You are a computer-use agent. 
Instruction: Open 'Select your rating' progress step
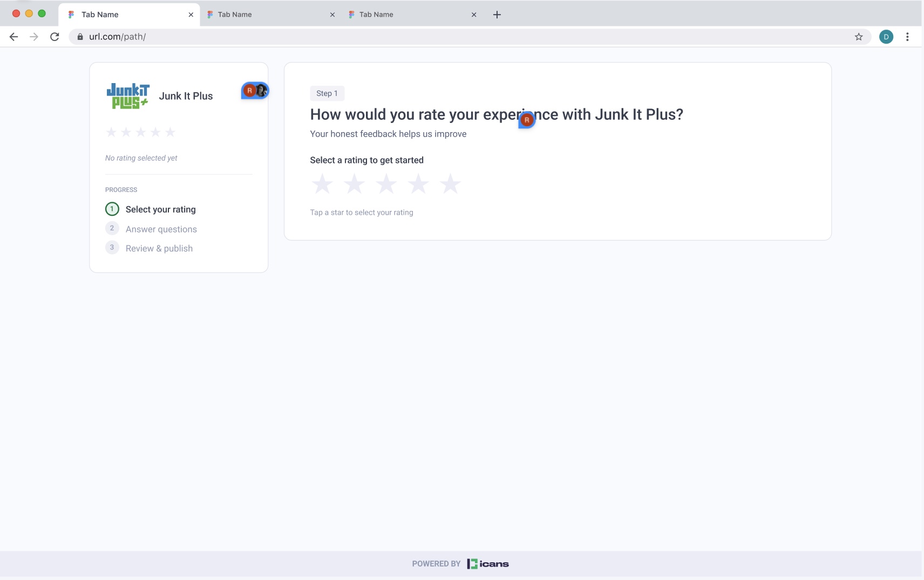[x=161, y=209]
